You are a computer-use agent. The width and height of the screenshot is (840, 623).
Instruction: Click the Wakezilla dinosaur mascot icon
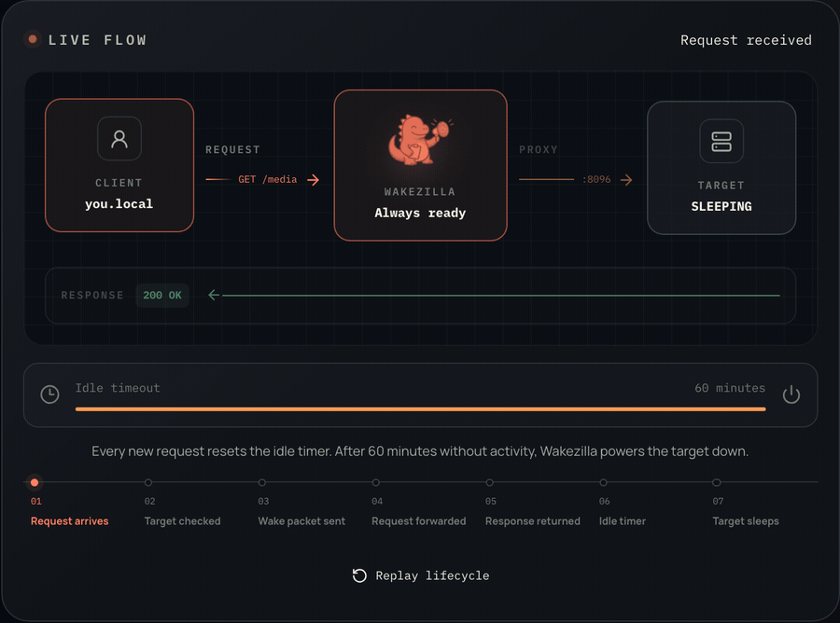[x=421, y=139]
